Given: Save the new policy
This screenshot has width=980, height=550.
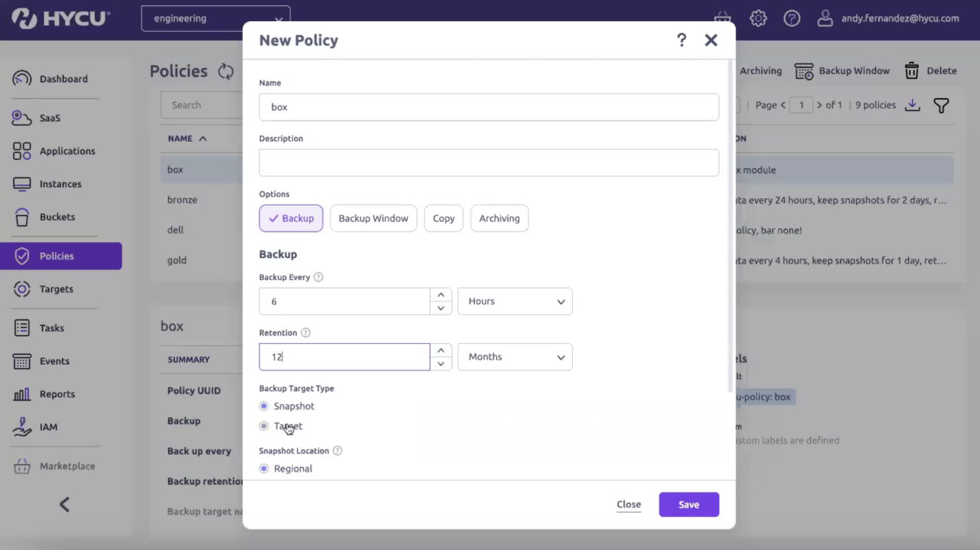Looking at the screenshot, I should [688, 504].
